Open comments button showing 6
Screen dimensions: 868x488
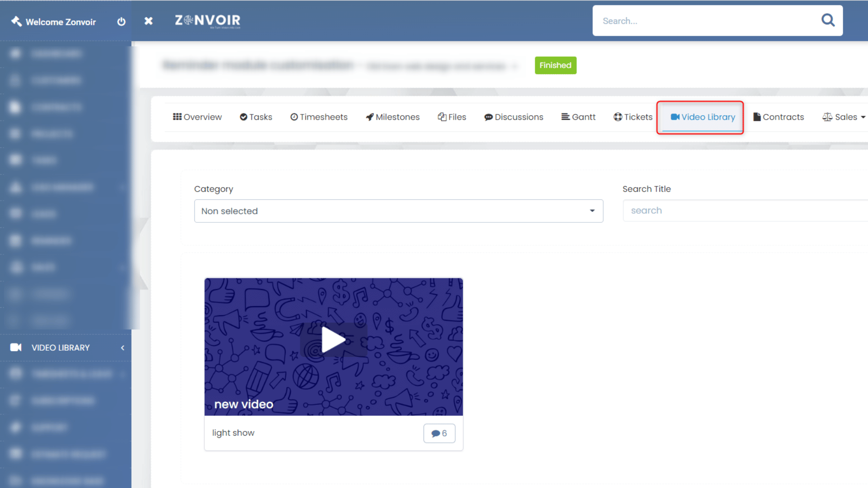(x=439, y=433)
